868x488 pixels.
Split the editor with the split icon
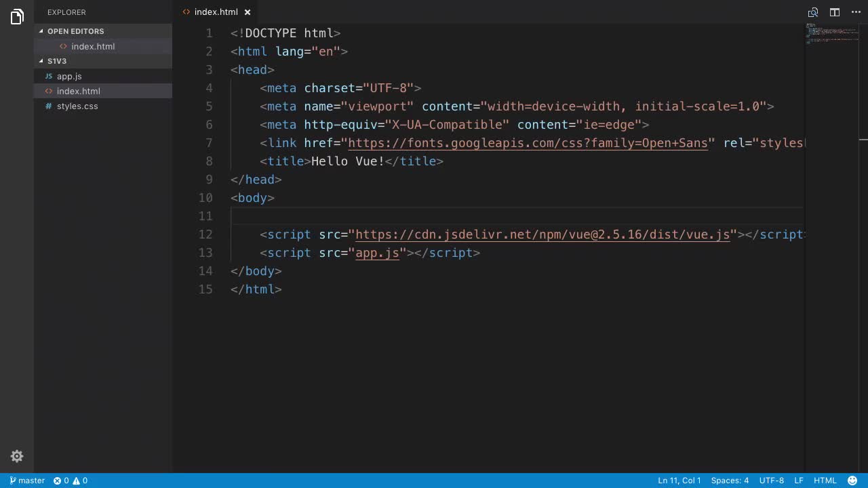click(835, 12)
